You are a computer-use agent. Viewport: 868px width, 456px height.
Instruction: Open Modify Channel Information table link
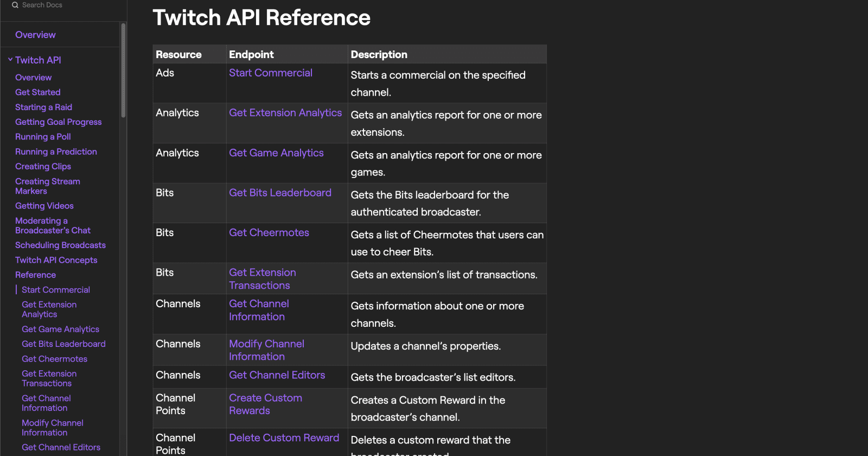[x=266, y=350]
